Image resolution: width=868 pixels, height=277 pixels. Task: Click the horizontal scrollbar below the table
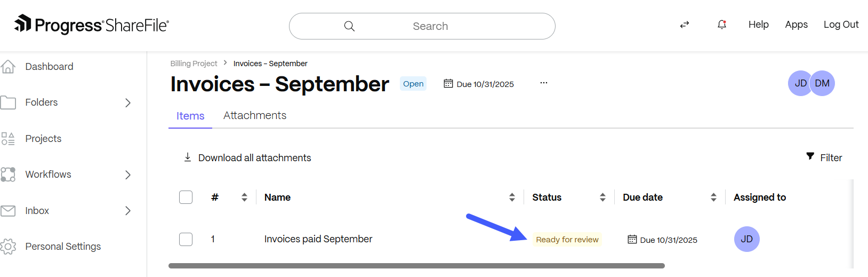[x=416, y=266]
